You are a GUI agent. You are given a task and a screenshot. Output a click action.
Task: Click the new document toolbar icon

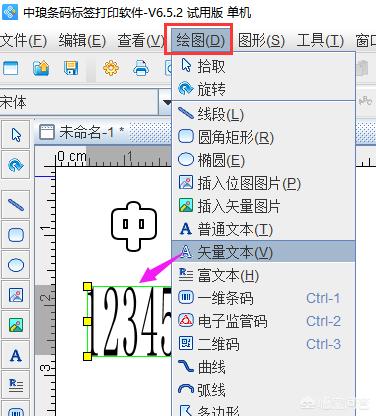tap(10, 68)
